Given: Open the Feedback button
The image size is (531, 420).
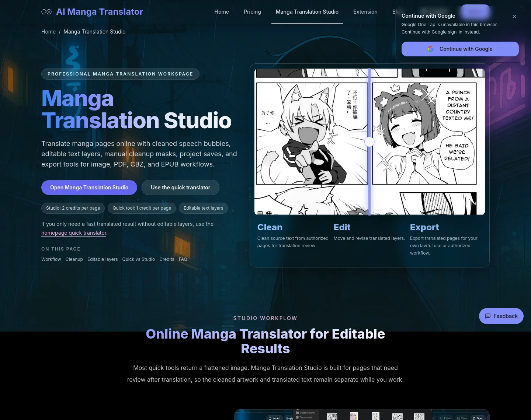Looking at the screenshot, I should point(501,316).
